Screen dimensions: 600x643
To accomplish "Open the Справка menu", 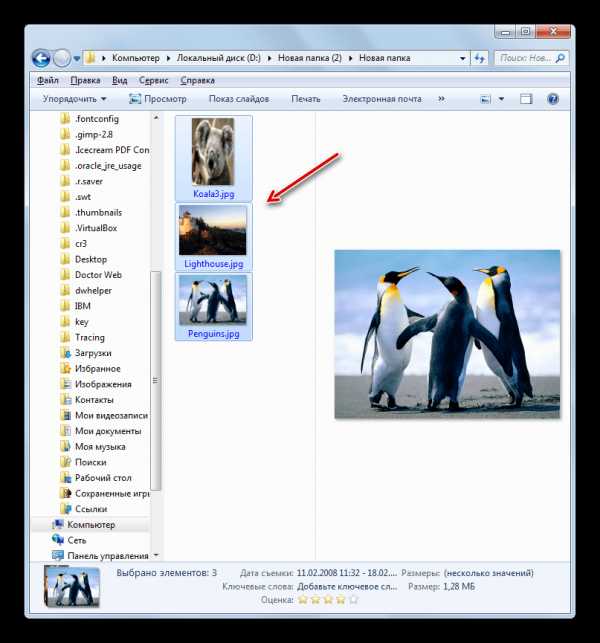I will pos(197,80).
